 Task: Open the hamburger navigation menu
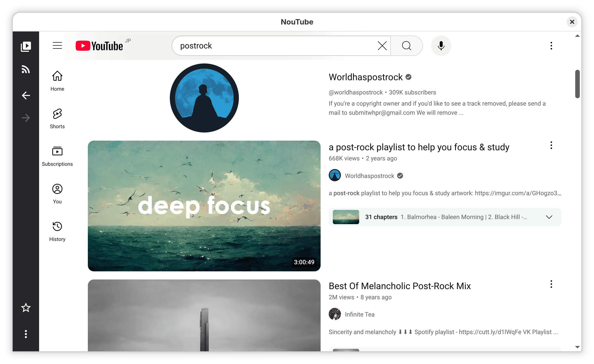coord(57,46)
